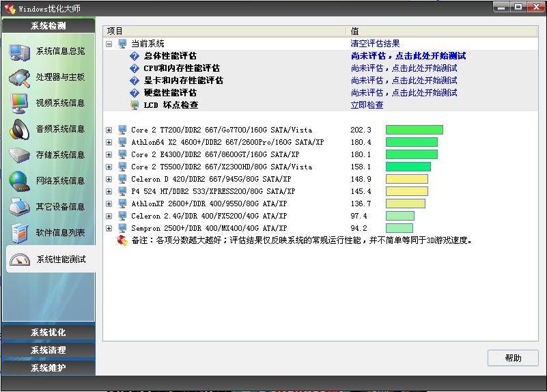Click the question icon beside 总体性能评估
547x392 pixels.
(135, 56)
